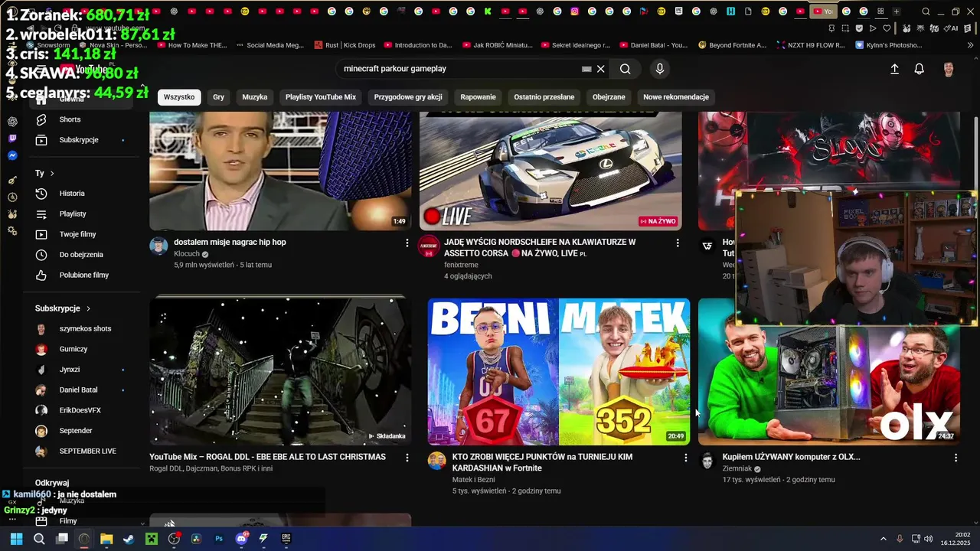
Task: Play the ROGAL DDL mix thumbnail
Action: (280, 372)
